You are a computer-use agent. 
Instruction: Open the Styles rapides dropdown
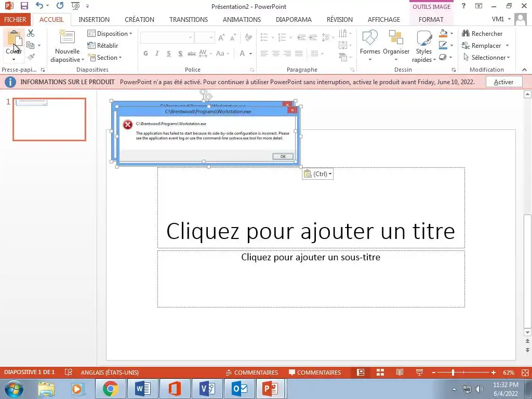(x=424, y=46)
